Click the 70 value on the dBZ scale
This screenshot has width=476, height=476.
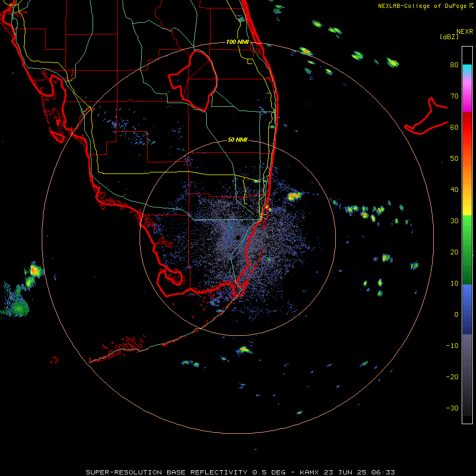tap(454, 96)
